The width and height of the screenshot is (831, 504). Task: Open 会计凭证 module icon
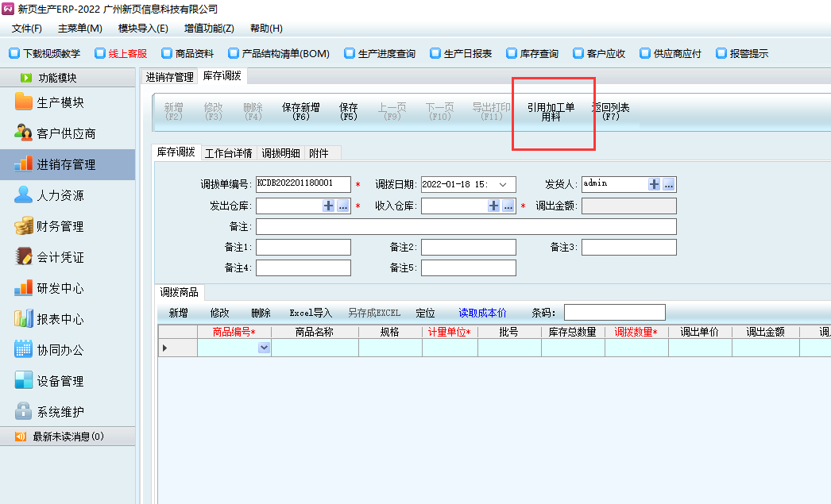(24, 257)
